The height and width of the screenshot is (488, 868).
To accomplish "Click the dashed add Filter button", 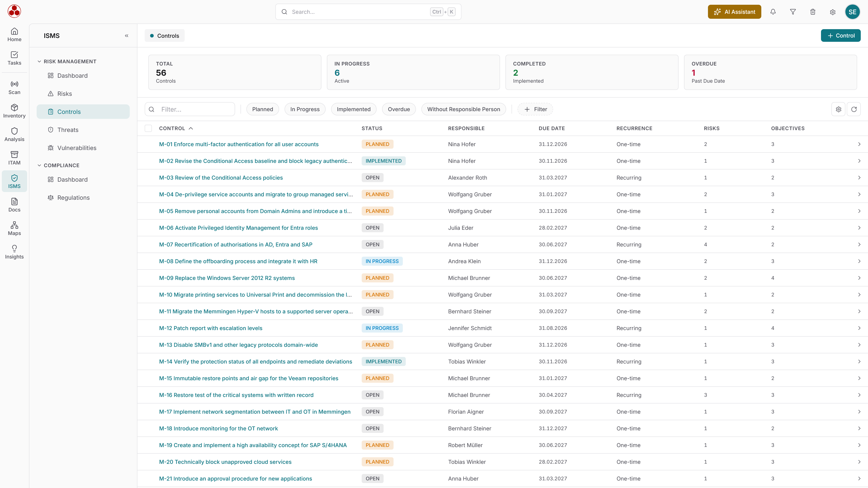I will pyautogui.click(x=535, y=109).
